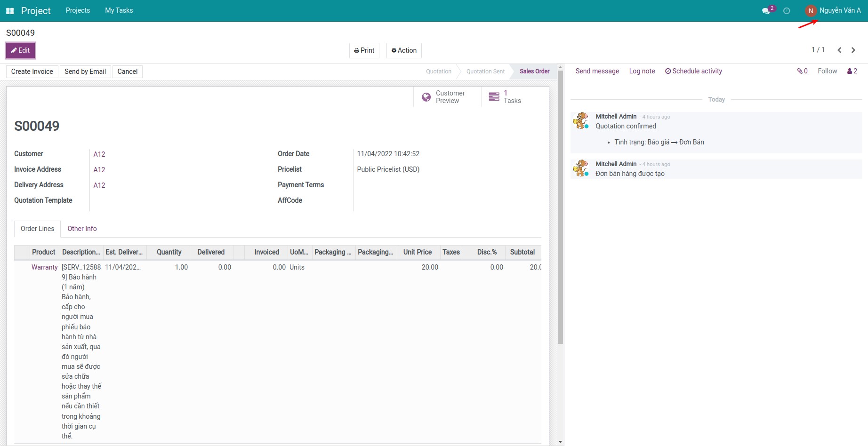This screenshot has width=868, height=446.
Task: Open attachments paperclip counter
Action: point(802,71)
